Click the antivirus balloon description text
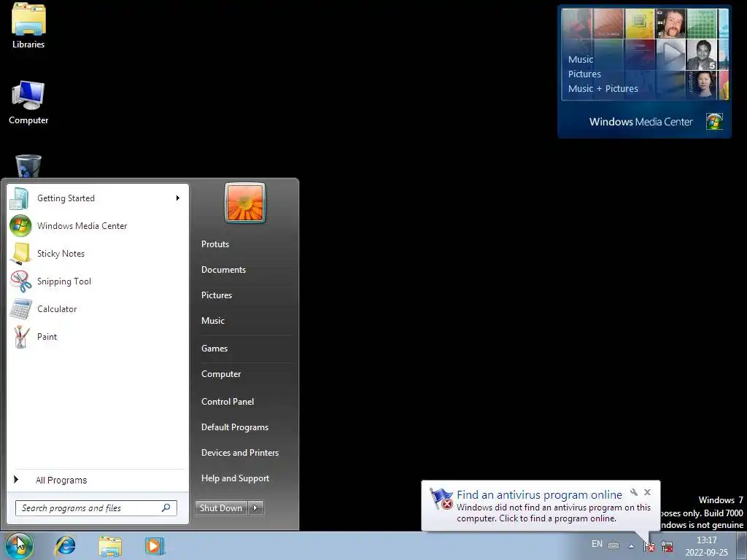747x560 pixels. [554, 513]
